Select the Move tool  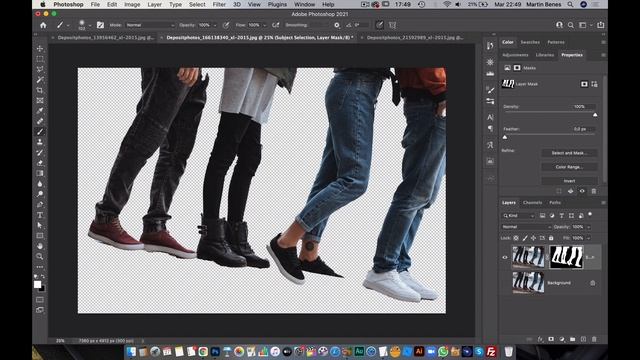(40, 49)
